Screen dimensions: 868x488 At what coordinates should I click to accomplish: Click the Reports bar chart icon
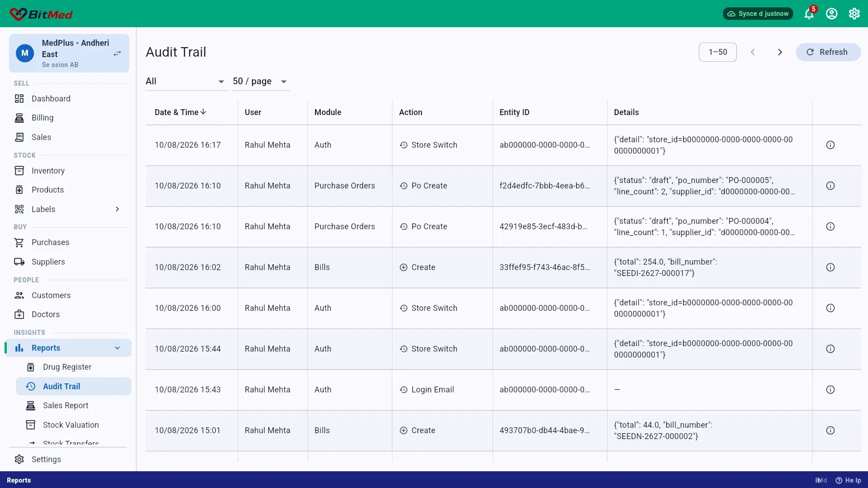click(19, 348)
